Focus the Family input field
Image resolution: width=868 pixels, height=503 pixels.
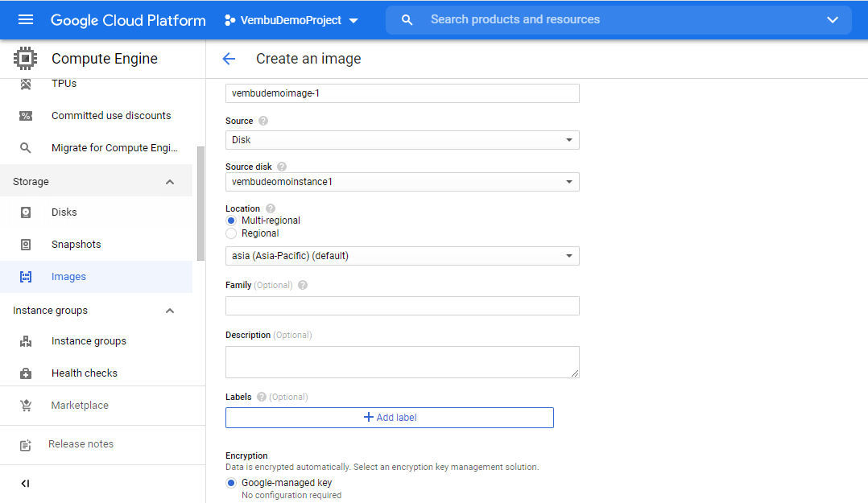tap(403, 306)
